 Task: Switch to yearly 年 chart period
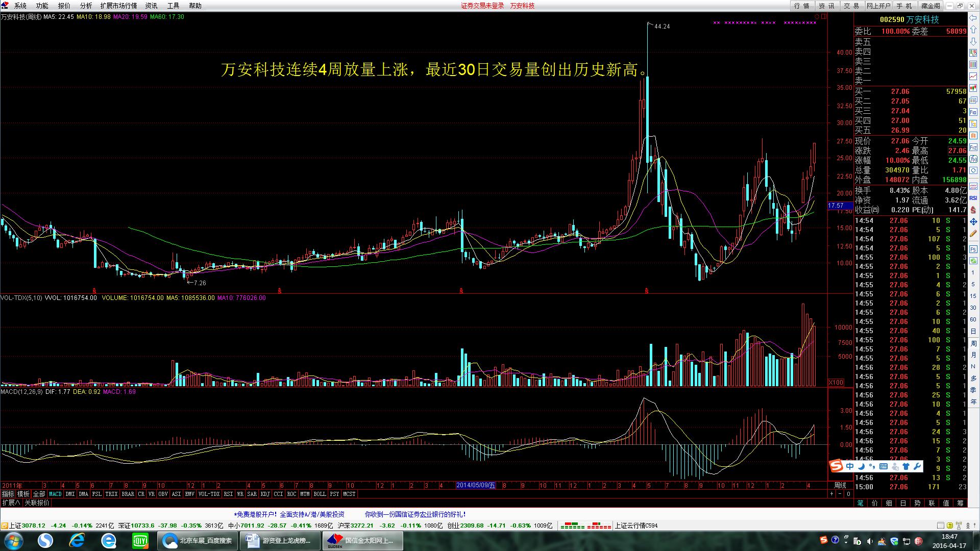[973, 402]
